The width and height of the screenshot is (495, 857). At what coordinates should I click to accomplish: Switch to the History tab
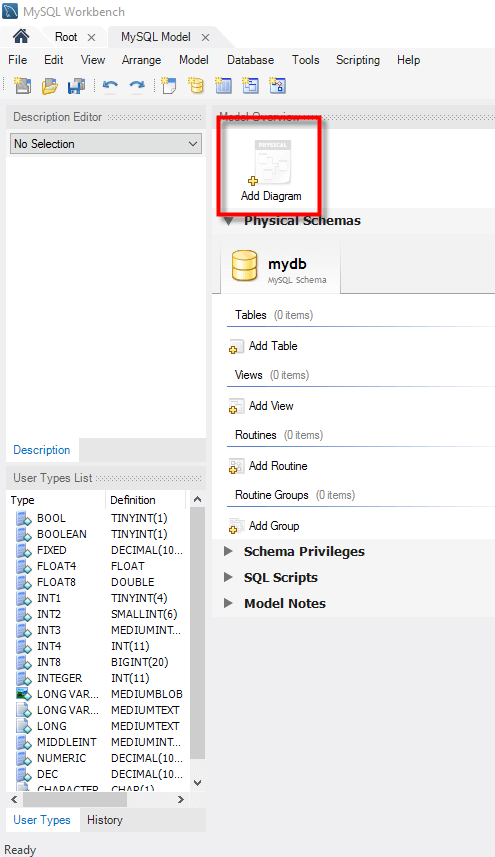(105, 820)
